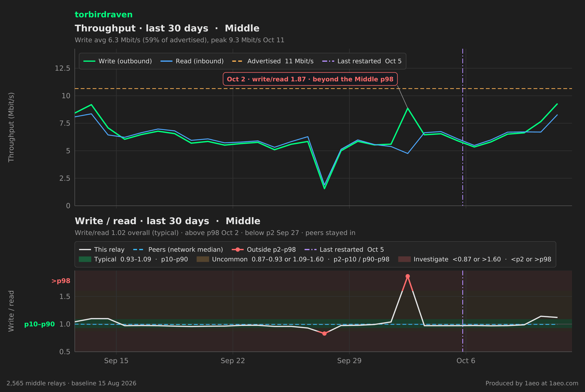This screenshot has width=585, height=392.
Task: Select the Read (inbound) legend entry
Action: click(x=192, y=61)
